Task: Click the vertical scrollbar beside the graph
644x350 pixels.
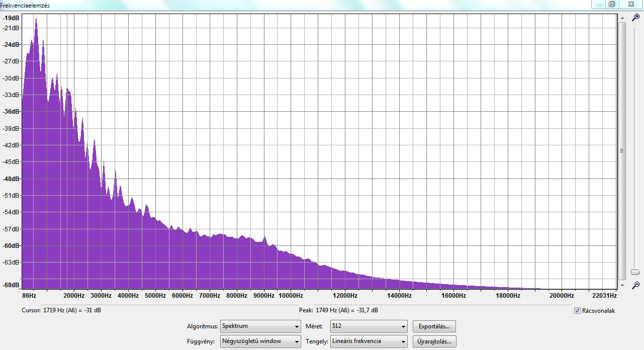Action: click(622, 151)
